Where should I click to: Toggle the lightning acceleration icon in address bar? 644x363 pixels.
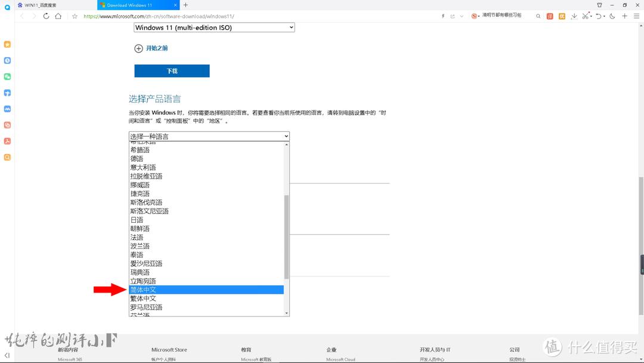tap(443, 16)
